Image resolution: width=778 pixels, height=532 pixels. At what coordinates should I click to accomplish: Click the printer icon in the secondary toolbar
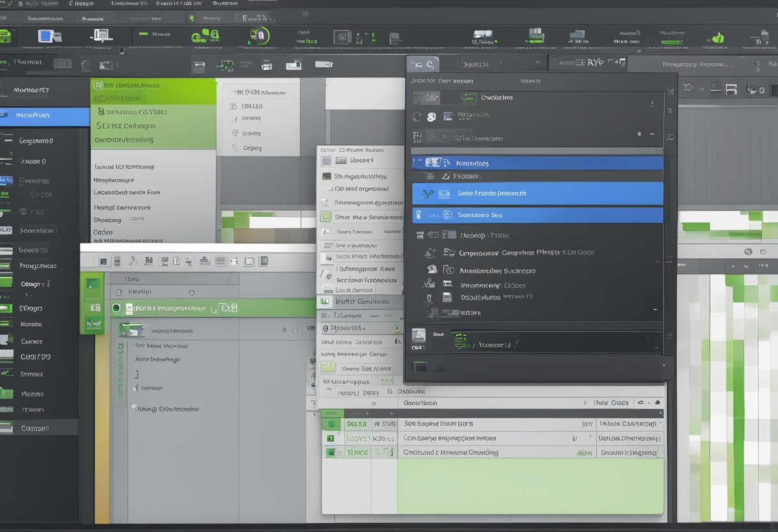point(267,65)
